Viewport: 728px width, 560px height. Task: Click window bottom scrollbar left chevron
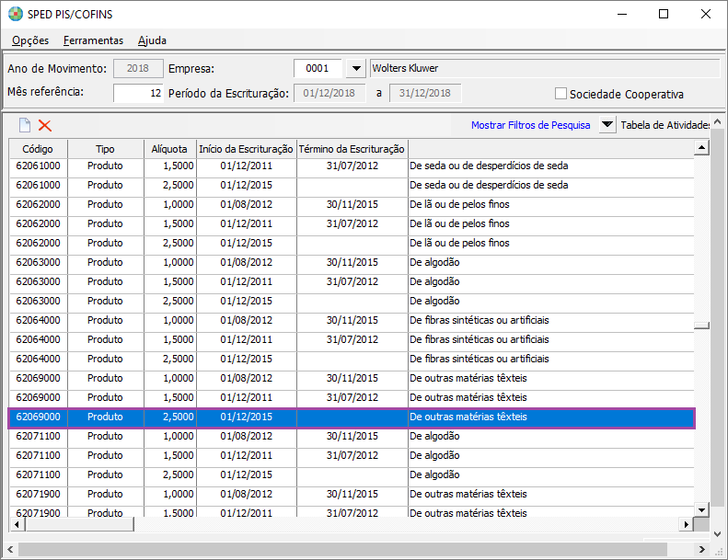10,549
